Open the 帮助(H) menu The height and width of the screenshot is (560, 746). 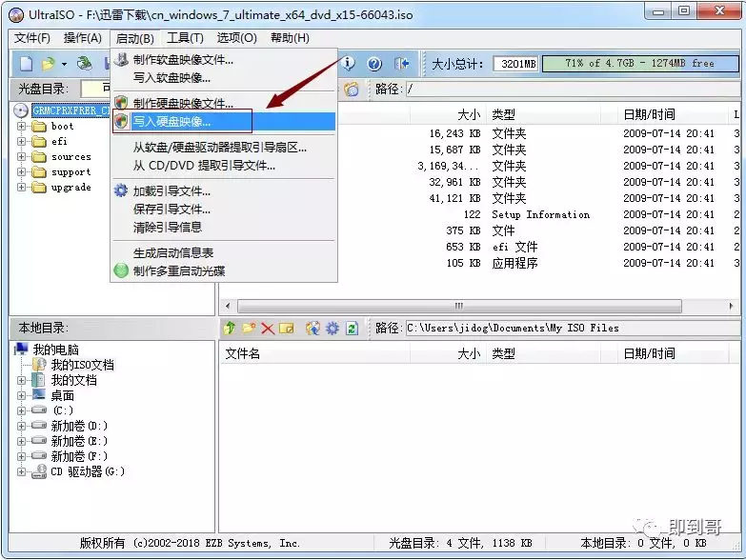coord(290,38)
